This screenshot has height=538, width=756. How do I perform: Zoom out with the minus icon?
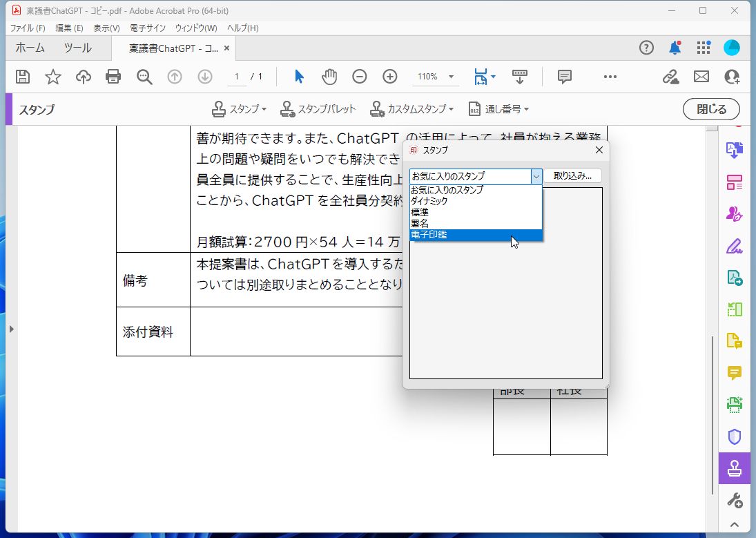pyautogui.click(x=359, y=77)
